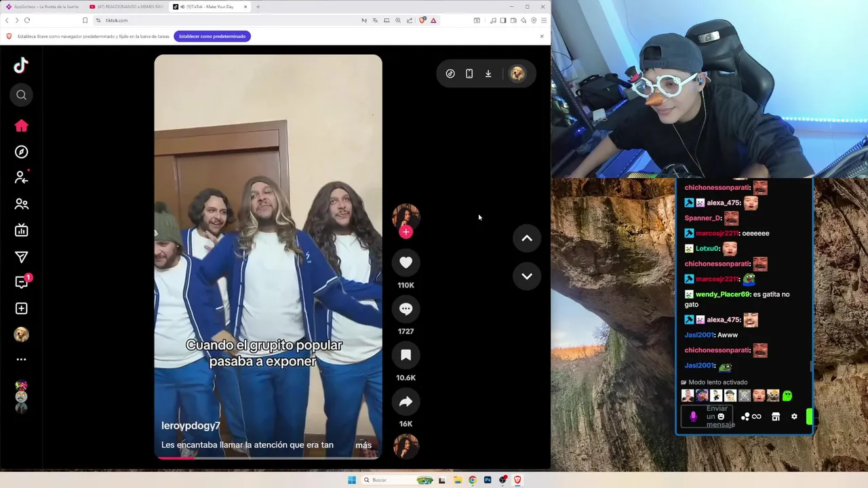This screenshot has height=488, width=868.
Task: Open OBS Studio from taskbar
Action: click(x=502, y=480)
